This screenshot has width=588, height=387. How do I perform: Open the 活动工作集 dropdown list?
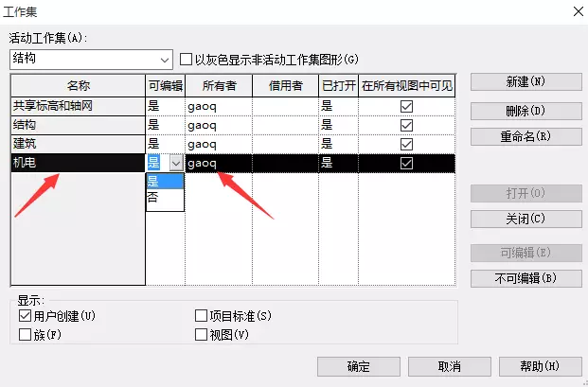click(166, 59)
